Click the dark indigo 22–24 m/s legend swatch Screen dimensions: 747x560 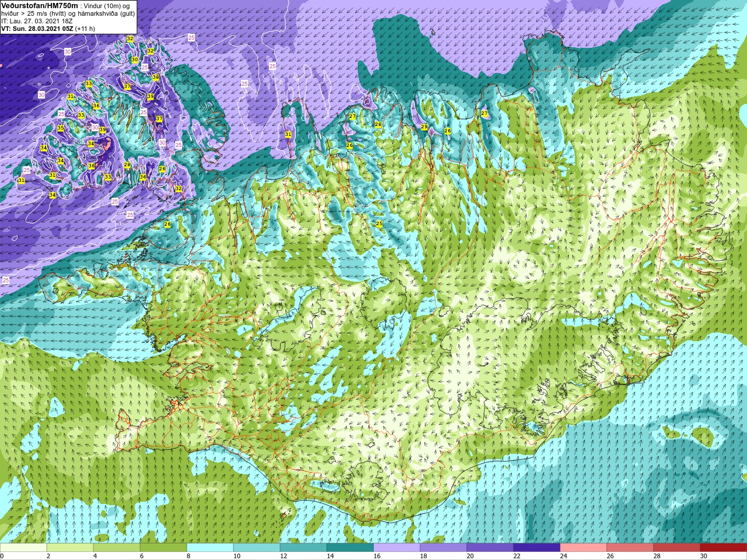(x=537, y=548)
